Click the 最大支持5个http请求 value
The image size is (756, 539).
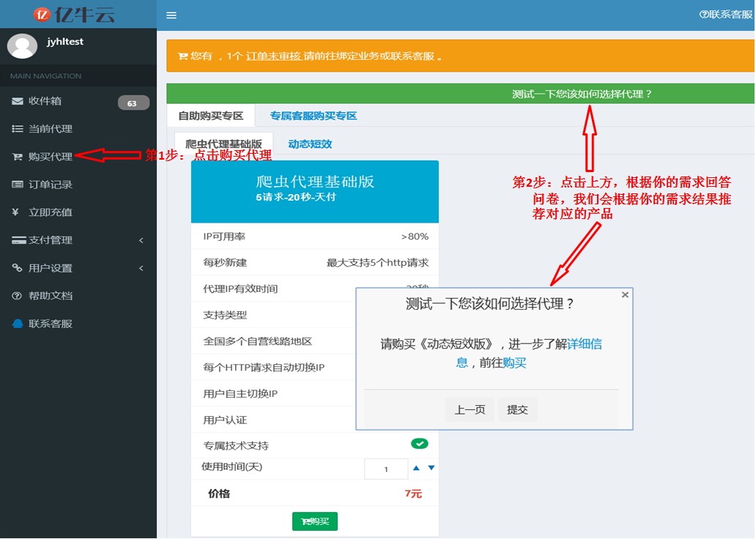click(377, 263)
